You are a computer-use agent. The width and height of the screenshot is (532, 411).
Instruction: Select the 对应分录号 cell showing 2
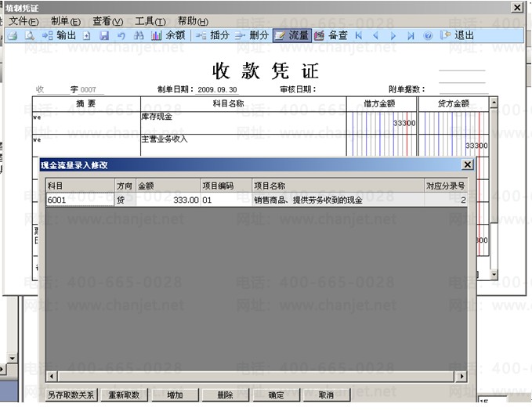point(446,200)
